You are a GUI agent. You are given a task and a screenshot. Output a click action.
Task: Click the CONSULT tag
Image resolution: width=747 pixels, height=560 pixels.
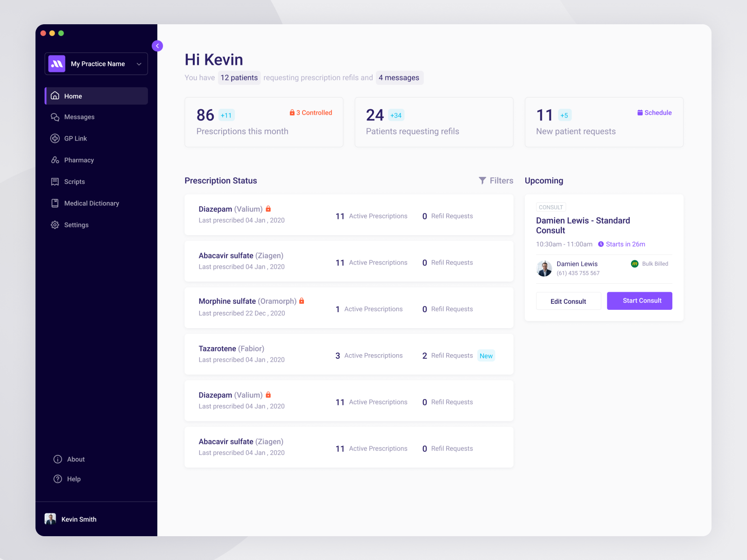pos(551,207)
